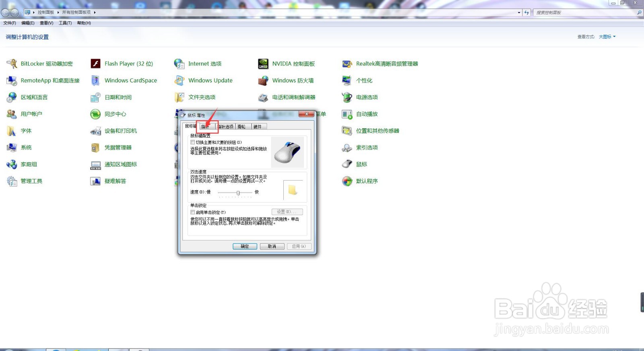Open 位置和其他传感器 icon
Image resolution: width=644 pixels, height=351 pixels.
click(347, 131)
